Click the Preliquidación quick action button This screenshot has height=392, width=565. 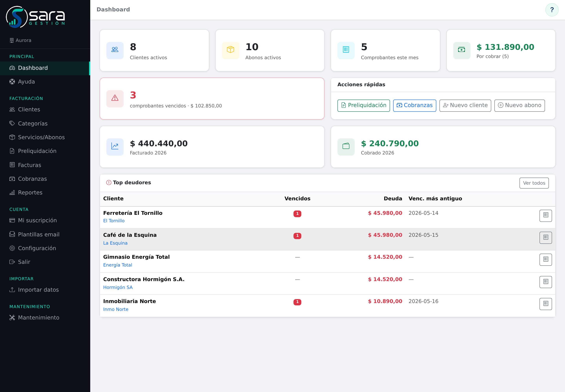click(363, 106)
